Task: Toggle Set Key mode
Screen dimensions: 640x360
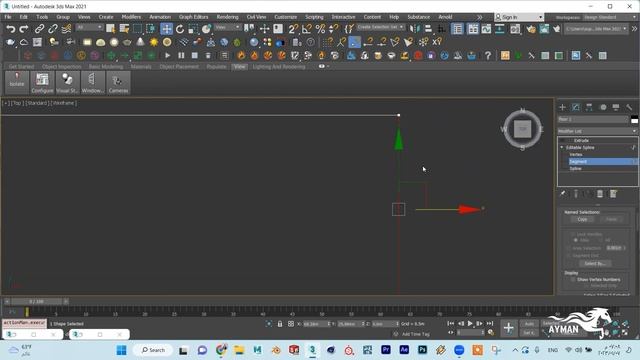Action: click(x=529, y=333)
